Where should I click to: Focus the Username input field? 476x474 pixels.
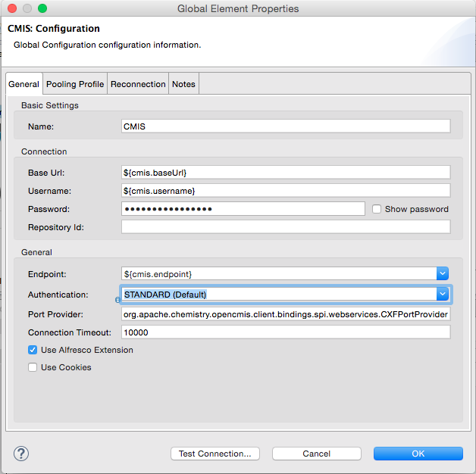click(286, 191)
